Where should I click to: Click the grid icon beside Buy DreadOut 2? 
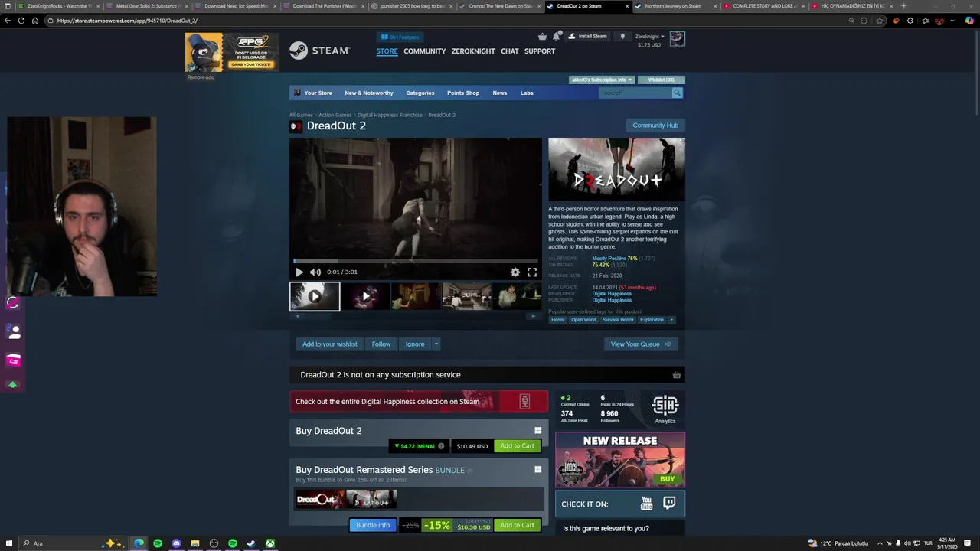[537, 431]
